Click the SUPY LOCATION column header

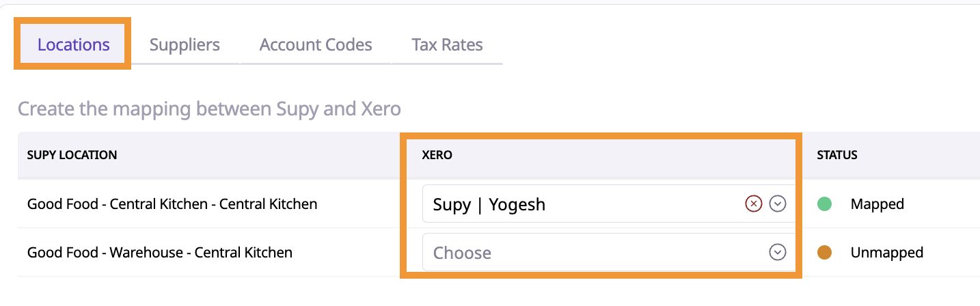click(x=72, y=155)
